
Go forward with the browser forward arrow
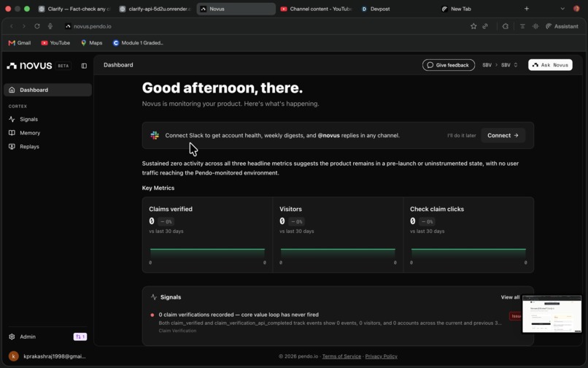coord(24,26)
